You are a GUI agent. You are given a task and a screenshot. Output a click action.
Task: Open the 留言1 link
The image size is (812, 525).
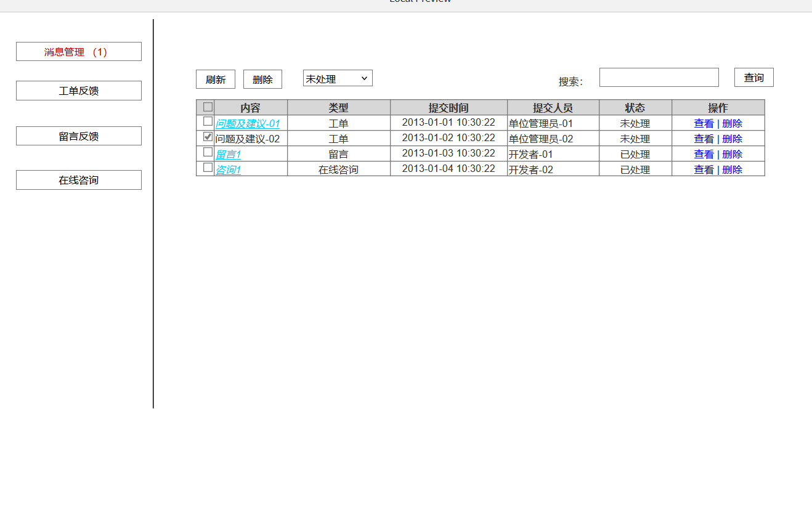228,154
